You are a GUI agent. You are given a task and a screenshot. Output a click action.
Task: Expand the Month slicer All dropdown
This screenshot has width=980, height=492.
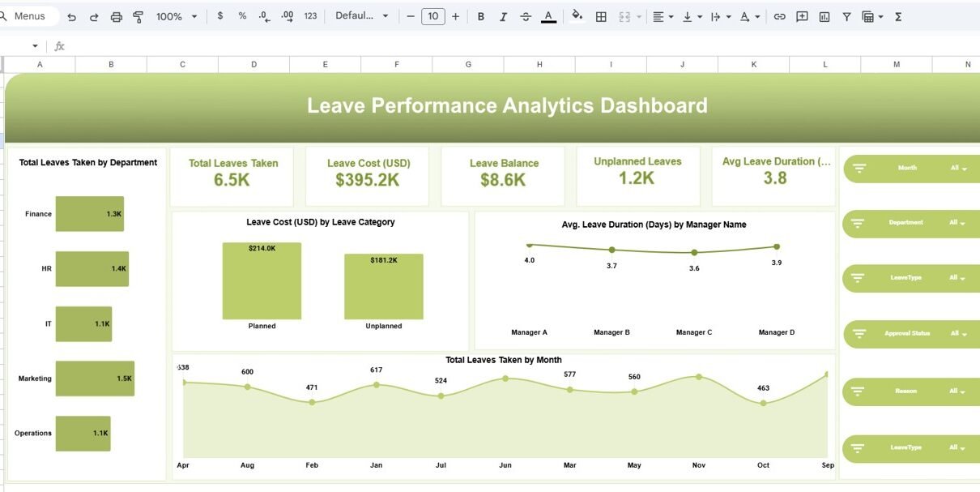(958, 169)
